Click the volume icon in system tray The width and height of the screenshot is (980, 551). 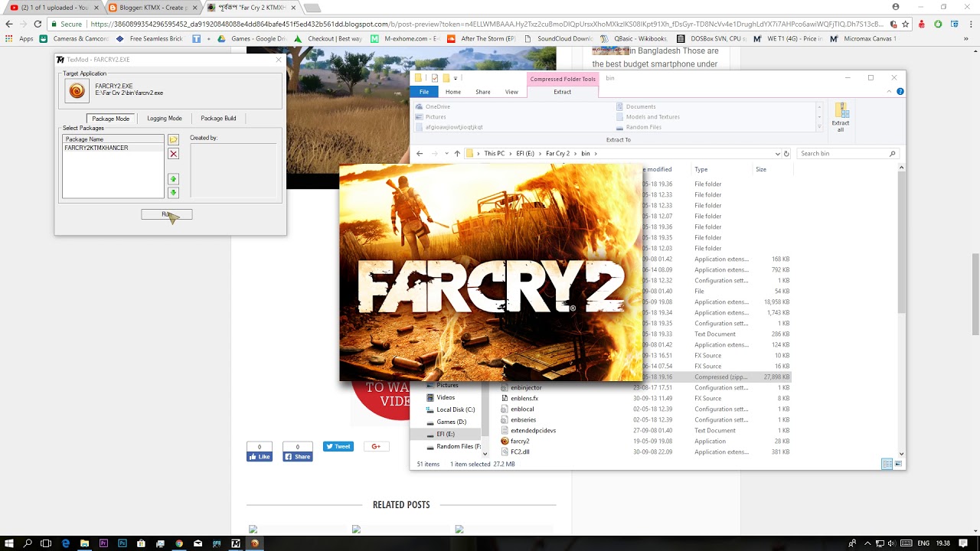pos(891,543)
